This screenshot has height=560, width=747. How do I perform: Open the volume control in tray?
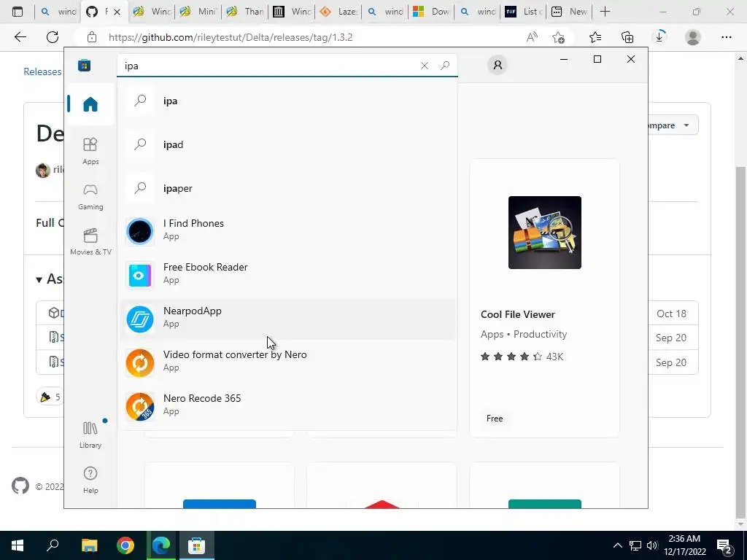[652, 545]
